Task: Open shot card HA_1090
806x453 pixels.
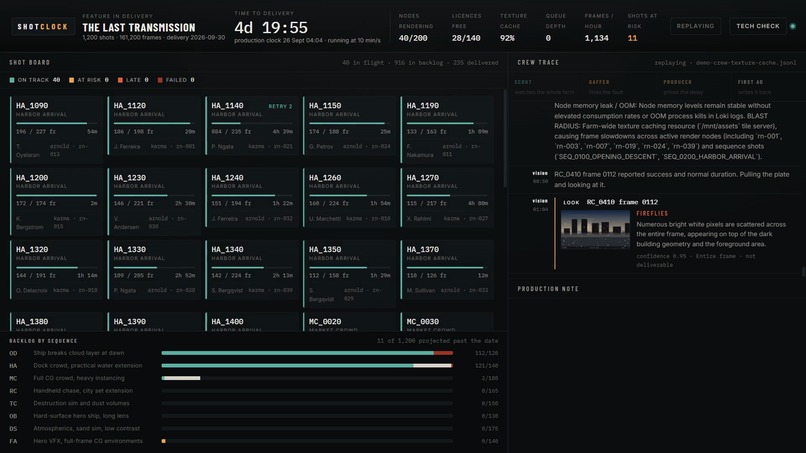Action: [x=57, y=130]
